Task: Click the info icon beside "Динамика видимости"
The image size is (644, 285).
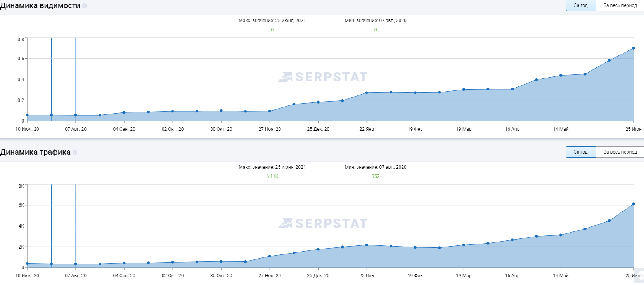Action: (85, 6)
